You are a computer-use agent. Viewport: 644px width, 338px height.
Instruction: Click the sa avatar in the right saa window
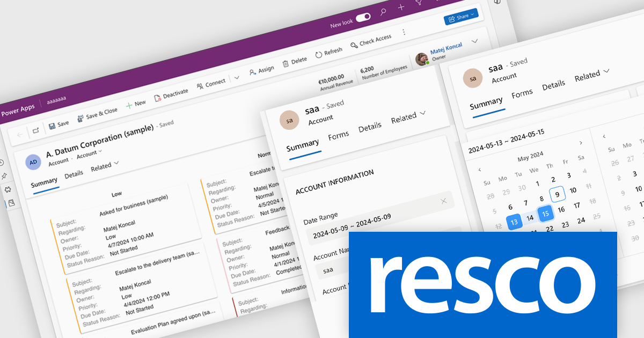click(x=473, y=79)
